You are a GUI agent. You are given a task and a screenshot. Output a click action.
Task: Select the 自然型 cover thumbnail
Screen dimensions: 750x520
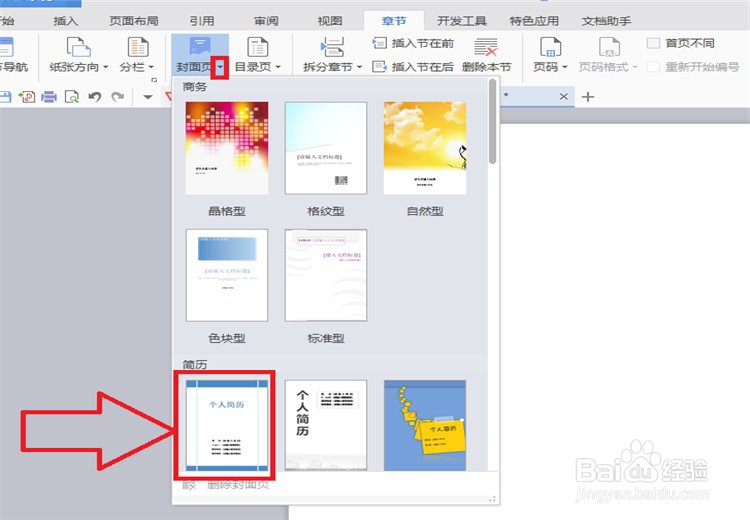coord(425,148)
